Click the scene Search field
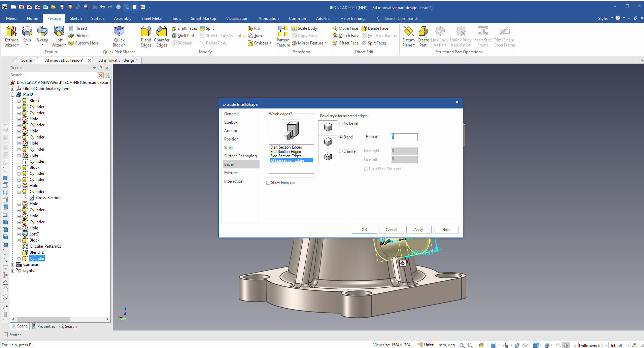Viewport: 644px width, 348px height. [x=54, y=75]
